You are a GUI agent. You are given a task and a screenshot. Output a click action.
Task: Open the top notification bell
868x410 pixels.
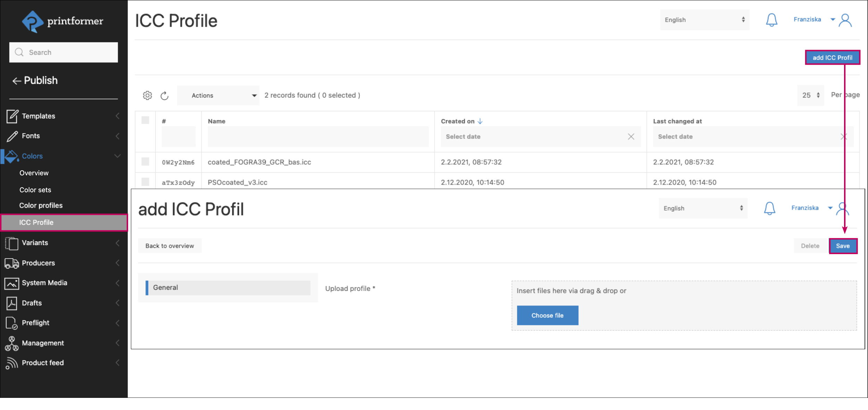(x=771, y=20)
